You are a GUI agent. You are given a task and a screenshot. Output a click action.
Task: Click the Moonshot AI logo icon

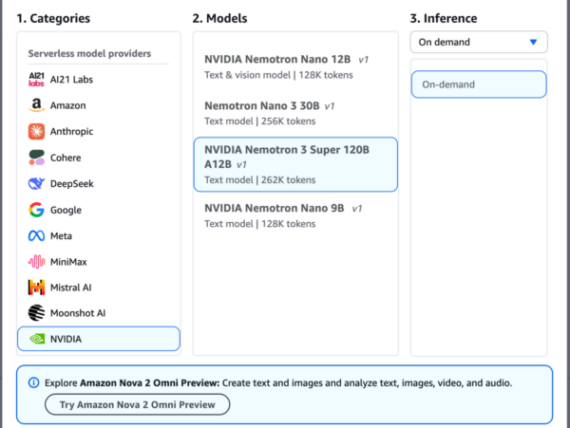point(36,313)
